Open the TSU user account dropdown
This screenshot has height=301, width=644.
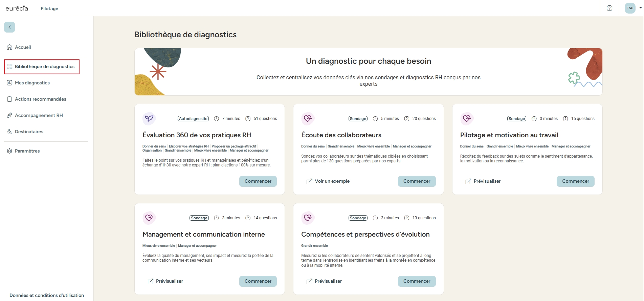click(x=633, y=8)
